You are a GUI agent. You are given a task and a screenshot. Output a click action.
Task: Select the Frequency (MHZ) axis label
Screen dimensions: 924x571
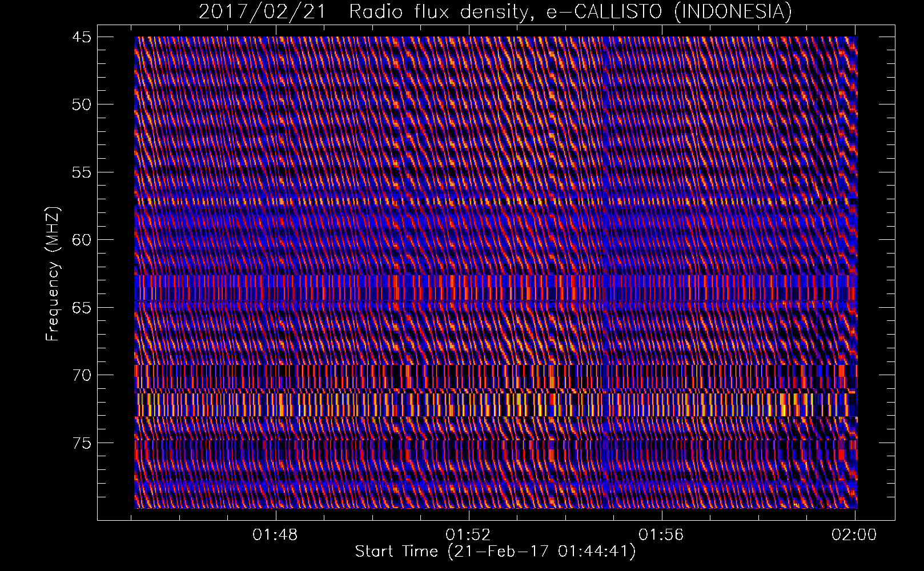[53, 274]
